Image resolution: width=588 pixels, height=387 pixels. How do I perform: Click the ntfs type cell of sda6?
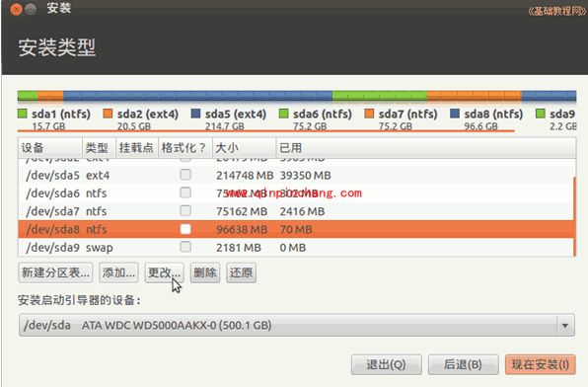click(97, 193)
